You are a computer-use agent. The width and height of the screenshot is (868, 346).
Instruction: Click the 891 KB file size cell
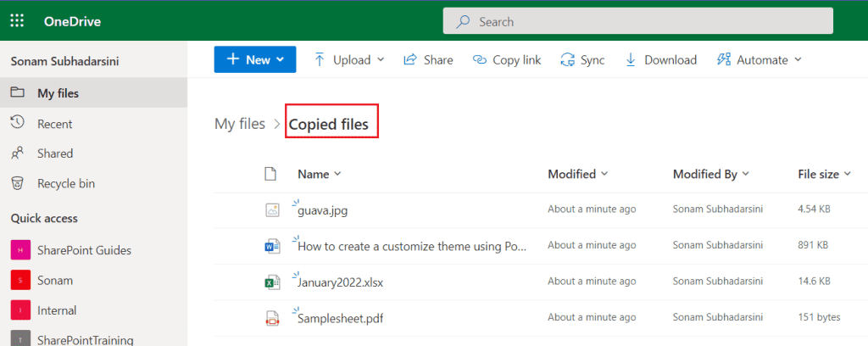(813, 245)
